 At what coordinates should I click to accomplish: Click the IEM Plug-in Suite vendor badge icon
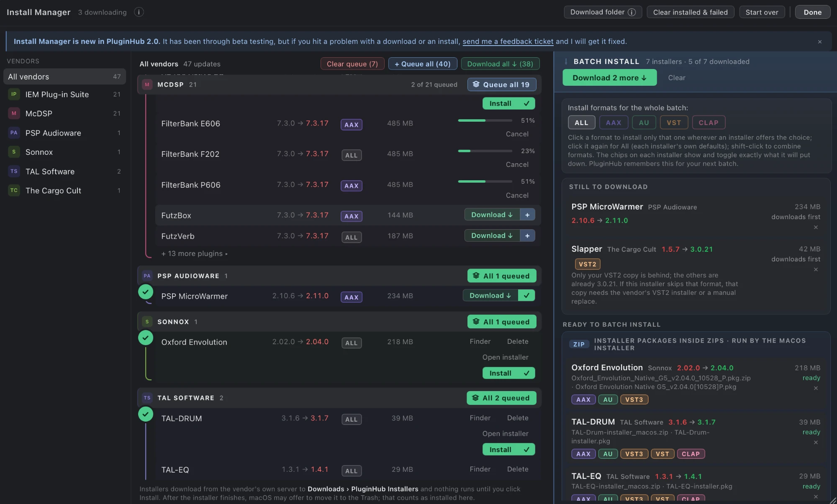(14, 94)
